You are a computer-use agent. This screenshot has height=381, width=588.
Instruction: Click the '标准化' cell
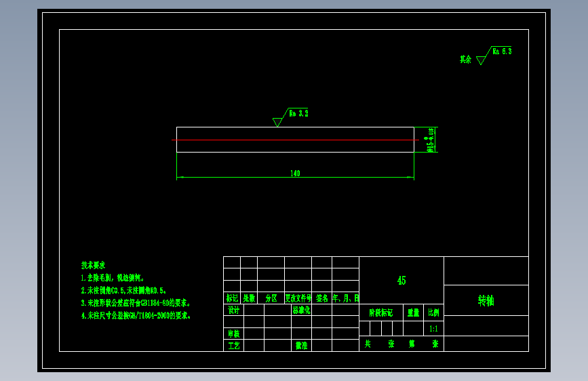[x=302, y=310]
